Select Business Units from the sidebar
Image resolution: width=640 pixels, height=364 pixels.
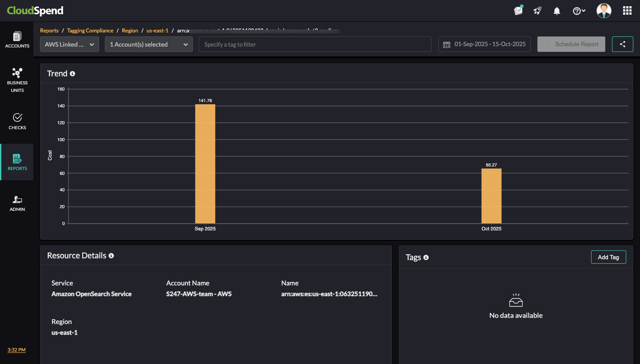(17, 80)
